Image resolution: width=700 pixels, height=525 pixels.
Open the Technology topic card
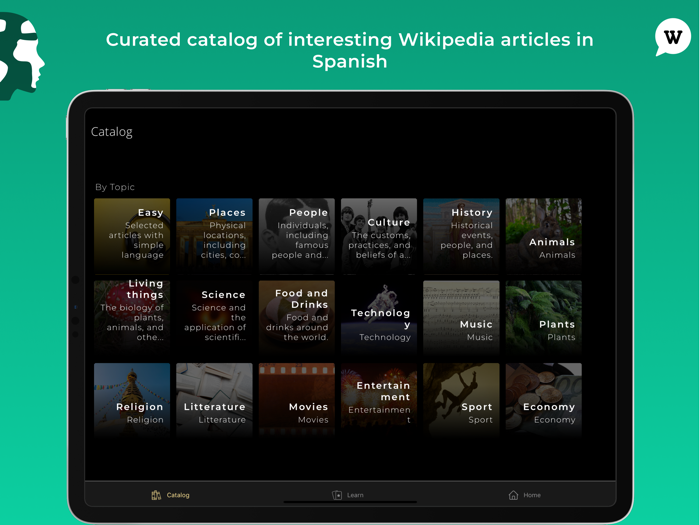coord(379,318)
